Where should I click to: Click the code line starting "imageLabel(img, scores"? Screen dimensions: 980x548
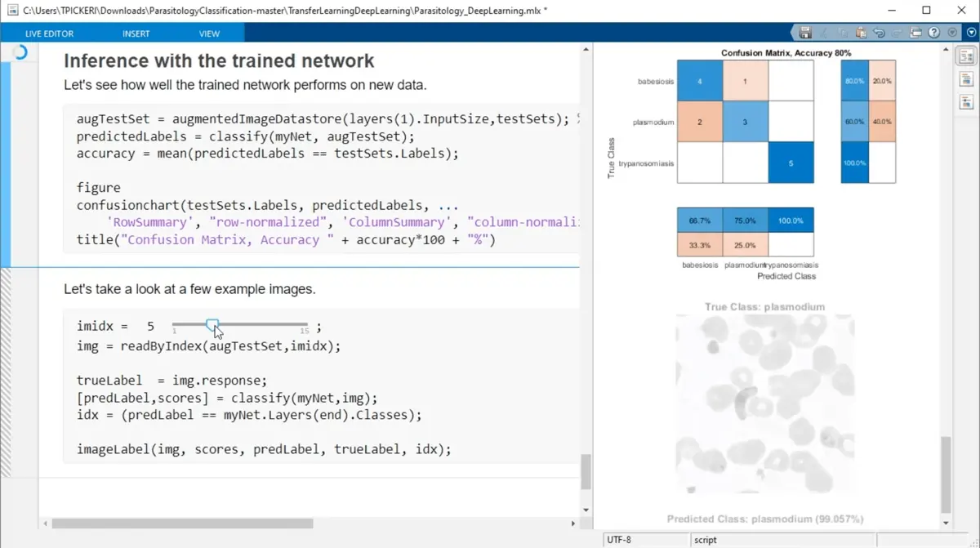[264, 449]
